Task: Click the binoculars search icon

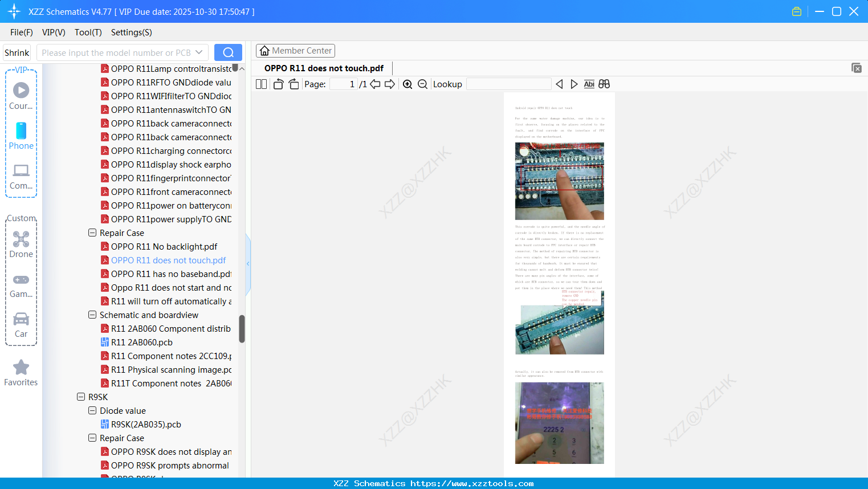Action: click(x=604, y=84)
